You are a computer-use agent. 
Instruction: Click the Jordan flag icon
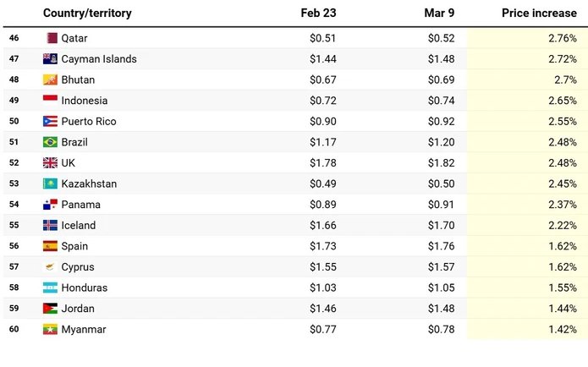51,309
